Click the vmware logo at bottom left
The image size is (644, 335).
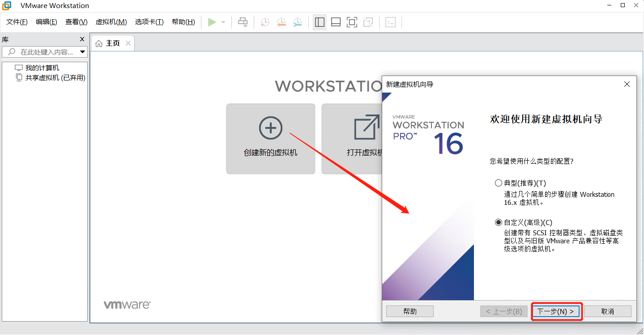tap(127, 305)
